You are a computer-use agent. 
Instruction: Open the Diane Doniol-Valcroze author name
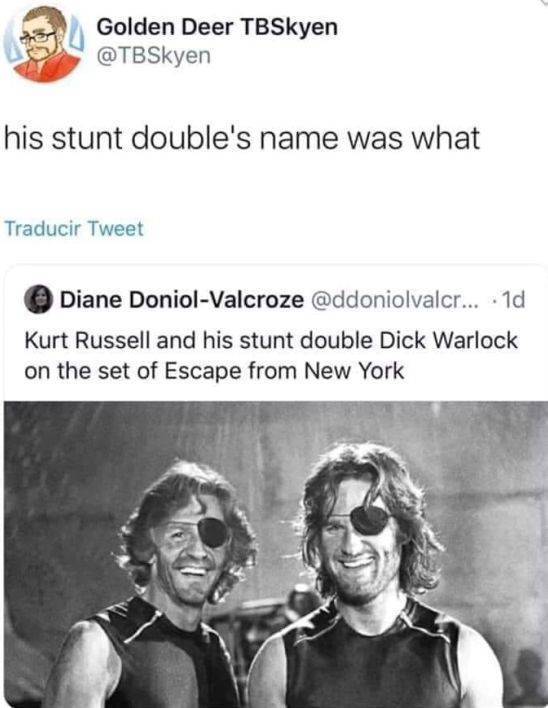point(182,299)
